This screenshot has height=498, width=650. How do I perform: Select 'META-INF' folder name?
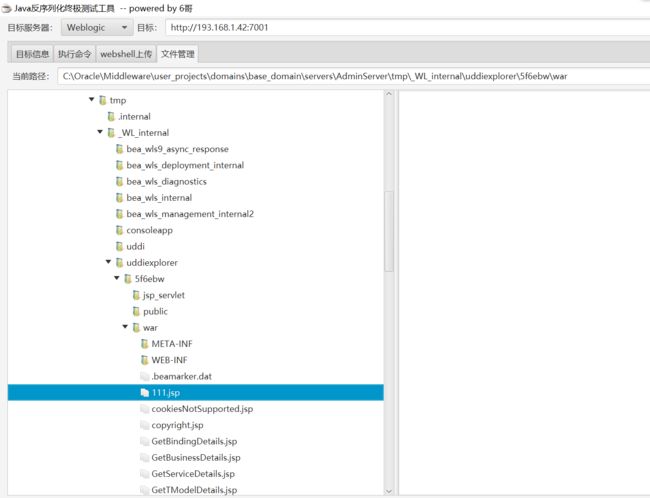(x=172, y=343)
